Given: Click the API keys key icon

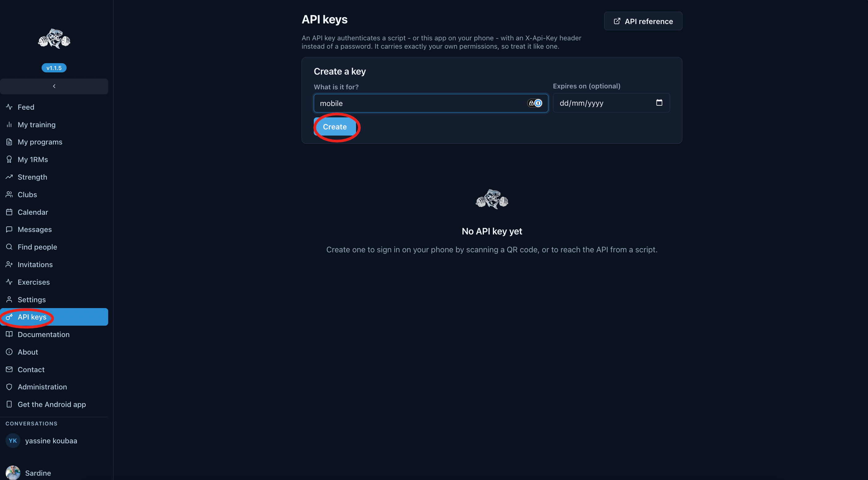Looking at the screenshot, I should 9,317.
